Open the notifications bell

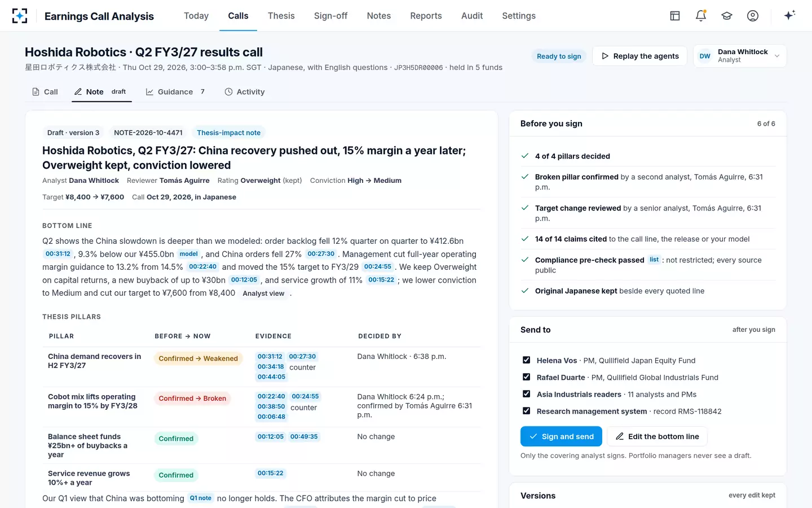click(701, 16)
